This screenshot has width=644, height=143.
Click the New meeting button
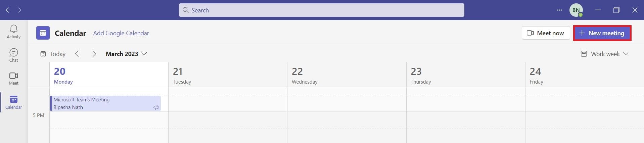[602, 33]
